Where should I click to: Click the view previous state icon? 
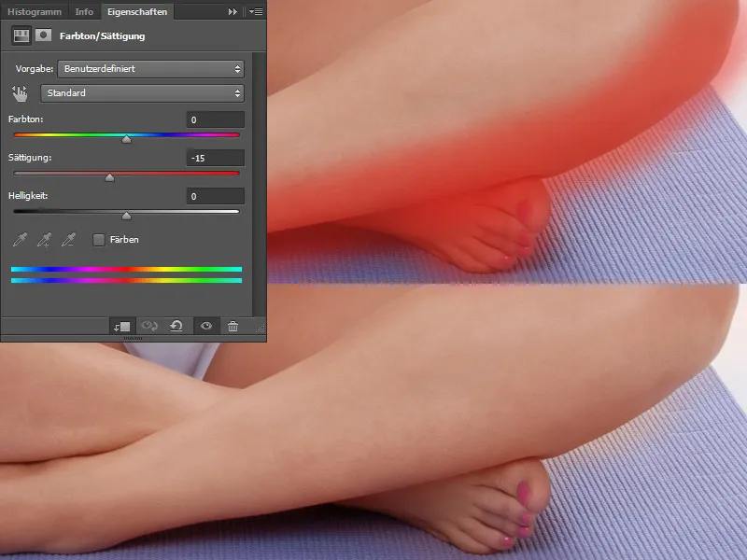149,326
